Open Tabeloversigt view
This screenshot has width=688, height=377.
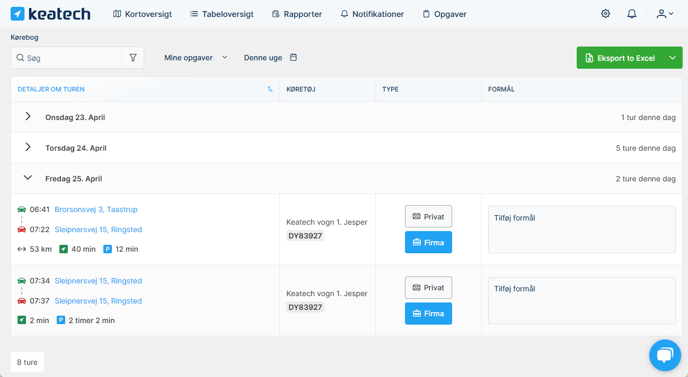(222, 14)
